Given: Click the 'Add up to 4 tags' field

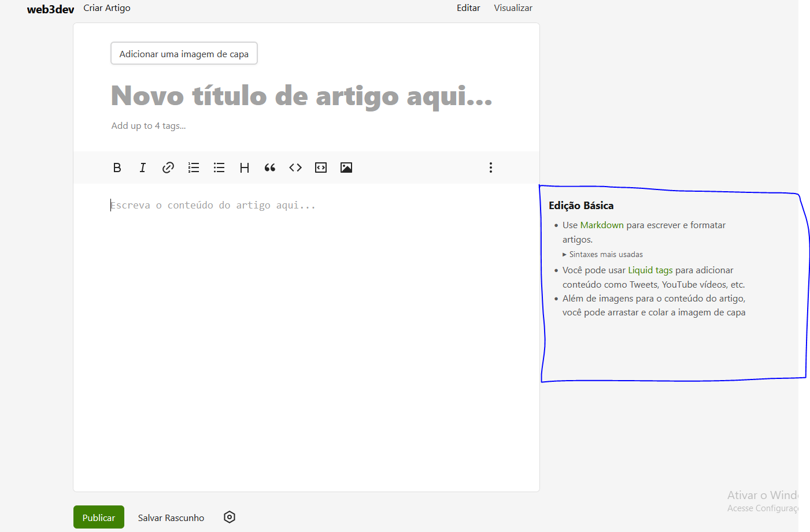Looking at the screenshot, I should (149, 126).
